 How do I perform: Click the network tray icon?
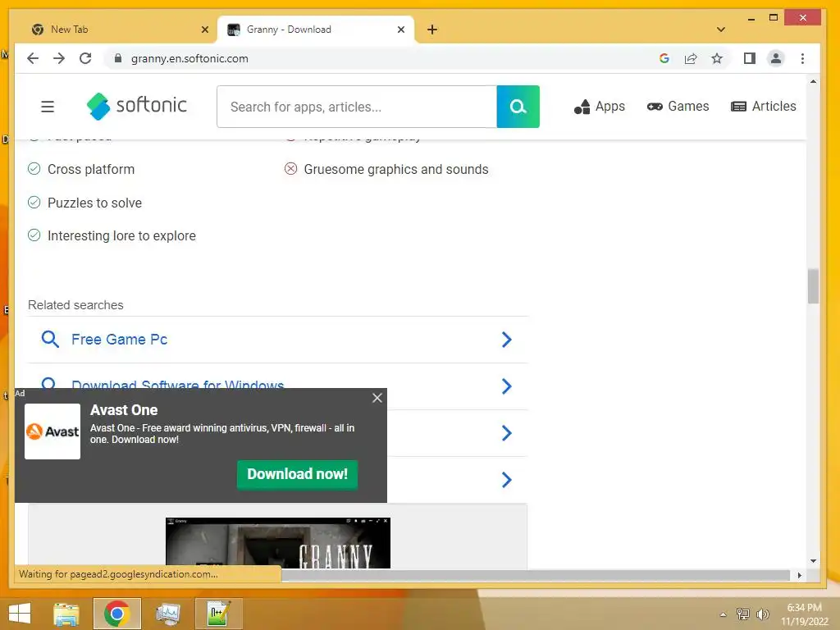pos(743,614)
